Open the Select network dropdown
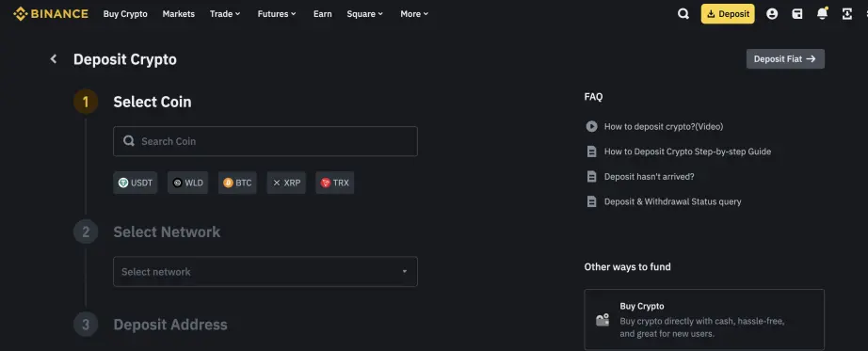Image resolution: width=868 pixels, height=351 pixels. [265, 271]
